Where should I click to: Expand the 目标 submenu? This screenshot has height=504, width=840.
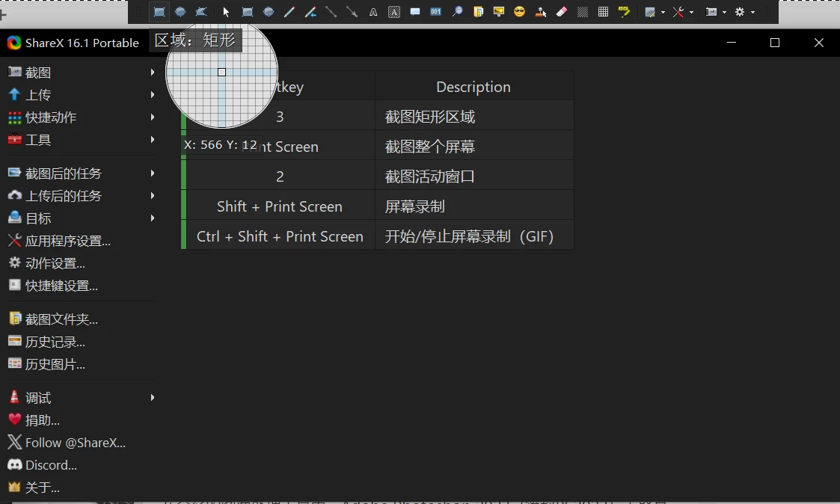(x=152, y=218)
